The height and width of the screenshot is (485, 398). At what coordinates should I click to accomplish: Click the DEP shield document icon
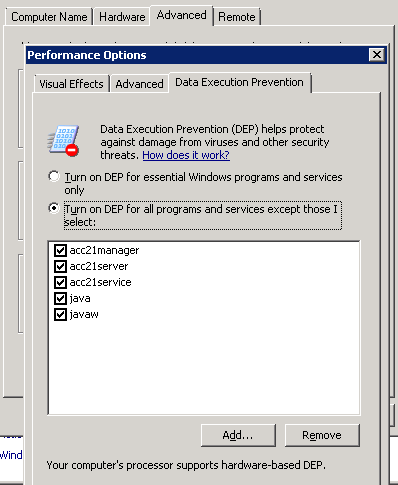click(x=63, y=141)
